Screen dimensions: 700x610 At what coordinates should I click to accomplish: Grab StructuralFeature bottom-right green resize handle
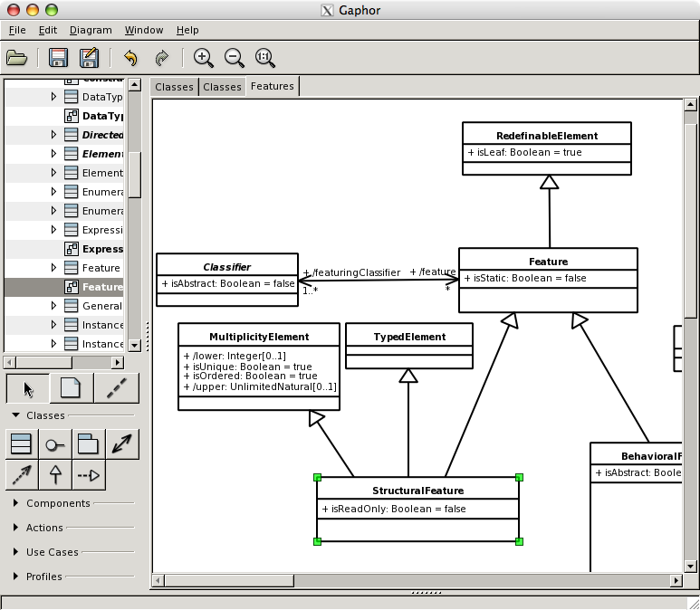[519, 541]
